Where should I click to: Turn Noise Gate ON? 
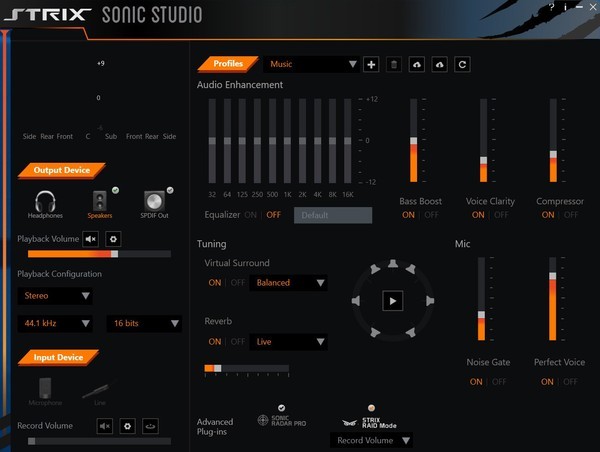coord(476,382)
